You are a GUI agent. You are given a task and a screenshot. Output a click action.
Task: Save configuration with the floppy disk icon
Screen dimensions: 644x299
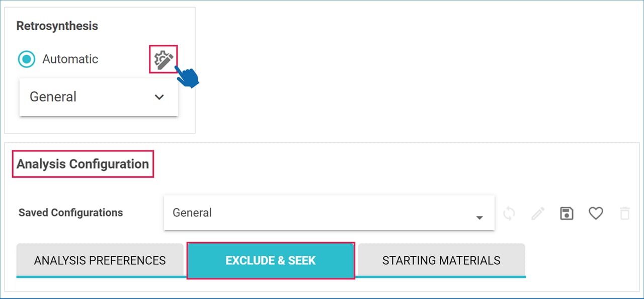(567, 213)
